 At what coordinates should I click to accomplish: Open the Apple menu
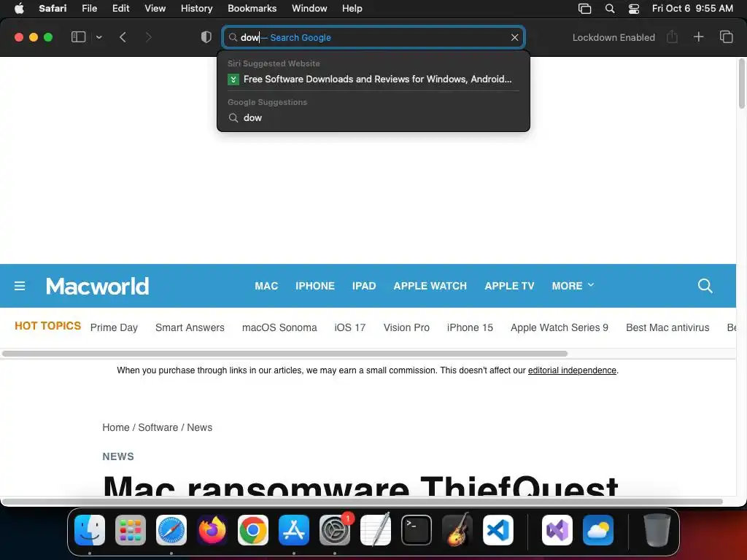click(19, 8)
